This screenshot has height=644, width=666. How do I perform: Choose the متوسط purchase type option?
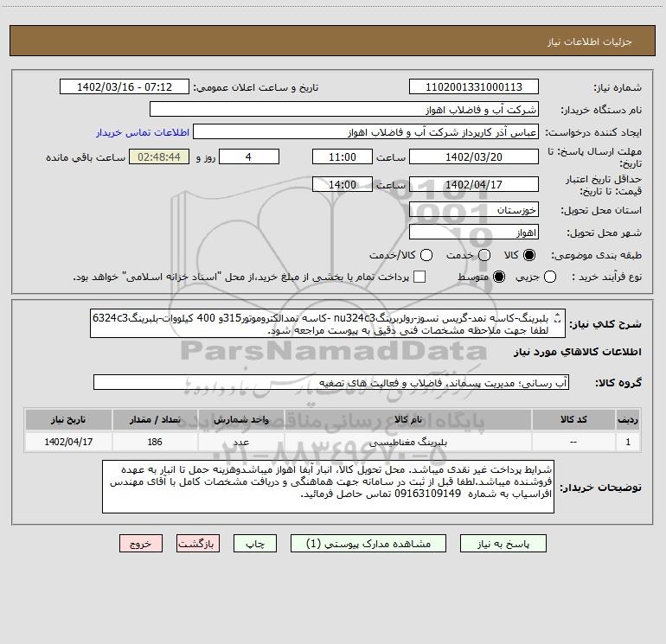(499, 277)
